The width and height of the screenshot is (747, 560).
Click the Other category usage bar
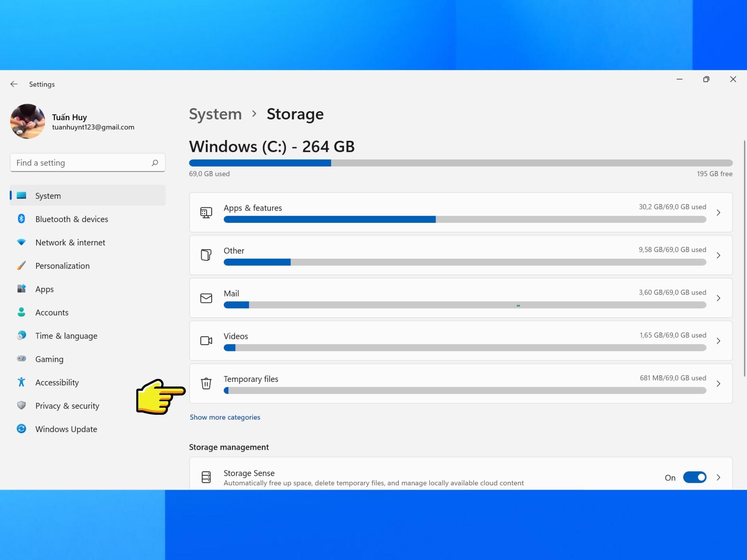click(465, 262)
